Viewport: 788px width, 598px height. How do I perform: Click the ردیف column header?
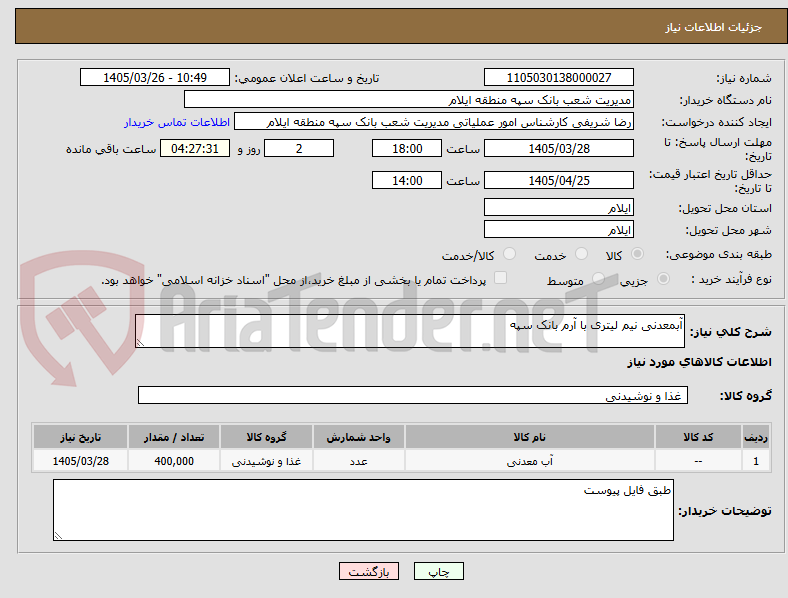pos(756,437)
